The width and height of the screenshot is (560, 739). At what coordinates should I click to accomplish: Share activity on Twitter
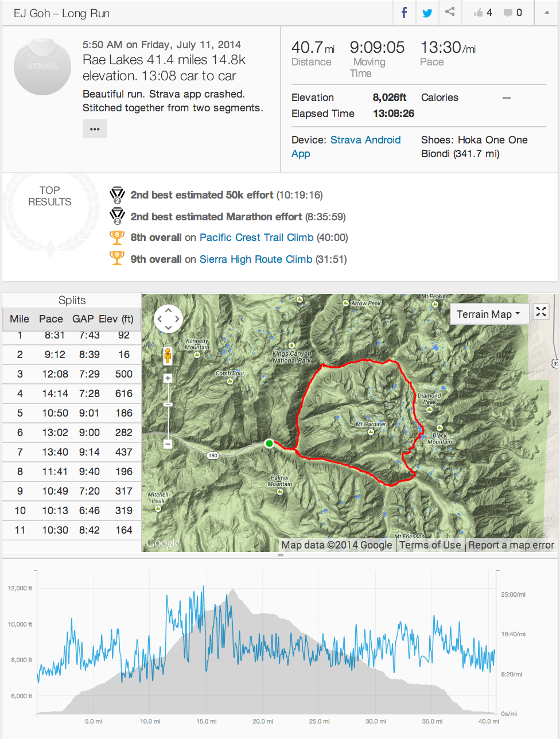(x=427, y=13)
